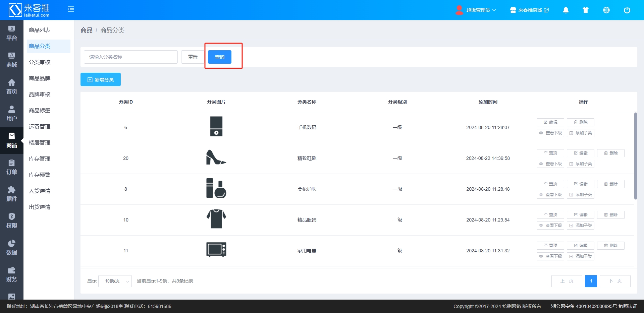
Task: Click the 新增分类 button
Action: tap(101, 80)
